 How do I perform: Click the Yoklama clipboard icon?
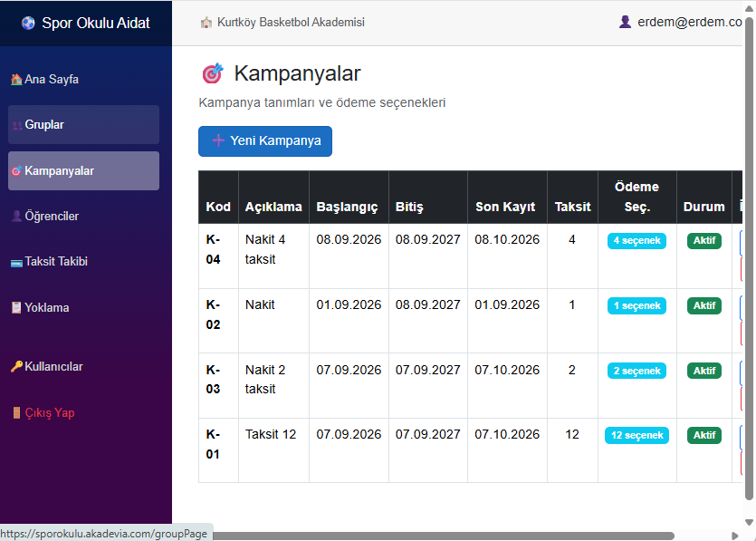(17, 307)
